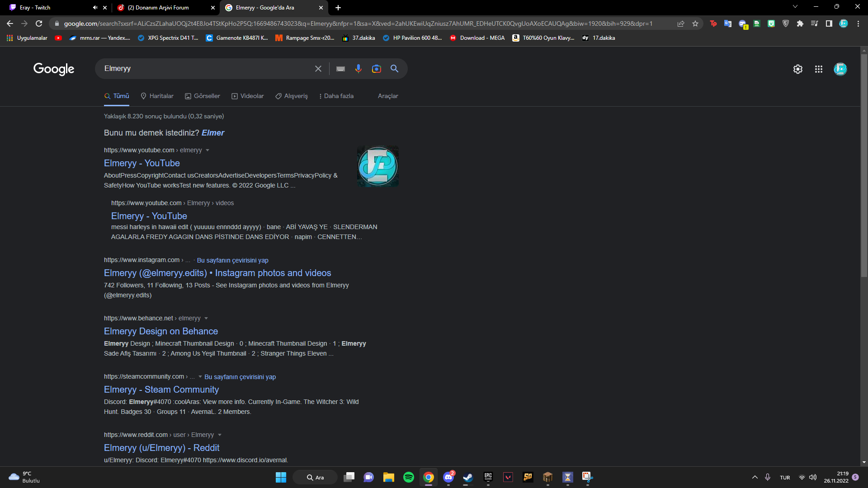
Task: Click the magnifier search button
Action: click(394, 69)
